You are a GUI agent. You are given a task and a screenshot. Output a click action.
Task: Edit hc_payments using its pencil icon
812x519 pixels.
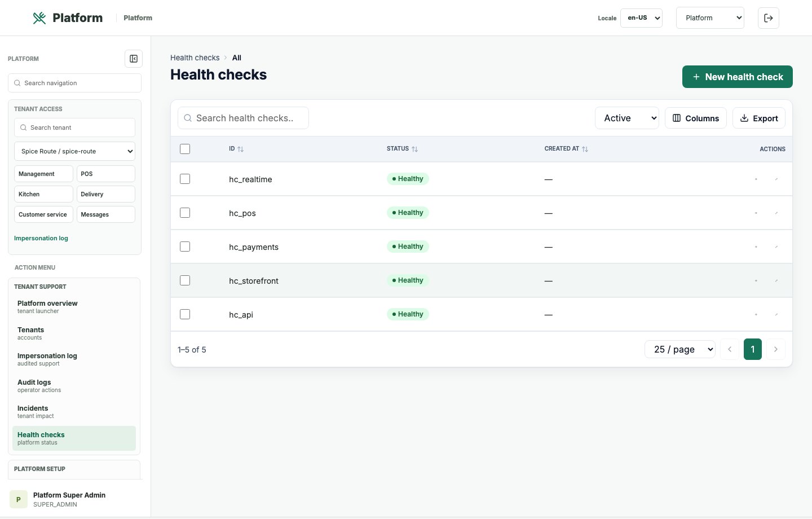coord(776,247)
